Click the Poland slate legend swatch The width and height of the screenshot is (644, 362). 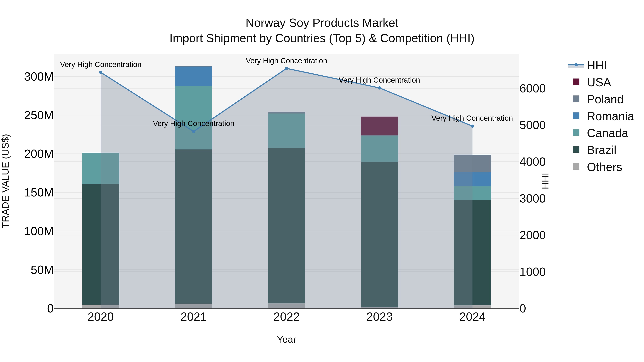(x=576, y=99)
